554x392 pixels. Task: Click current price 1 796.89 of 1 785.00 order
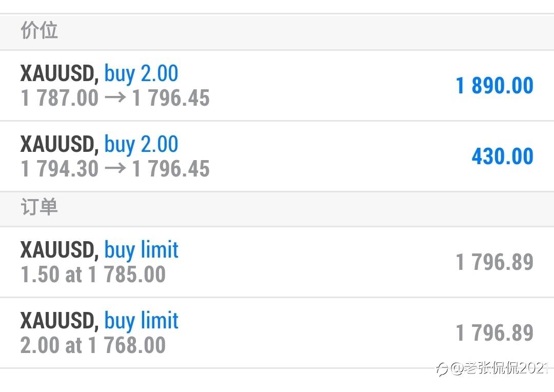(x=494, y=262)
